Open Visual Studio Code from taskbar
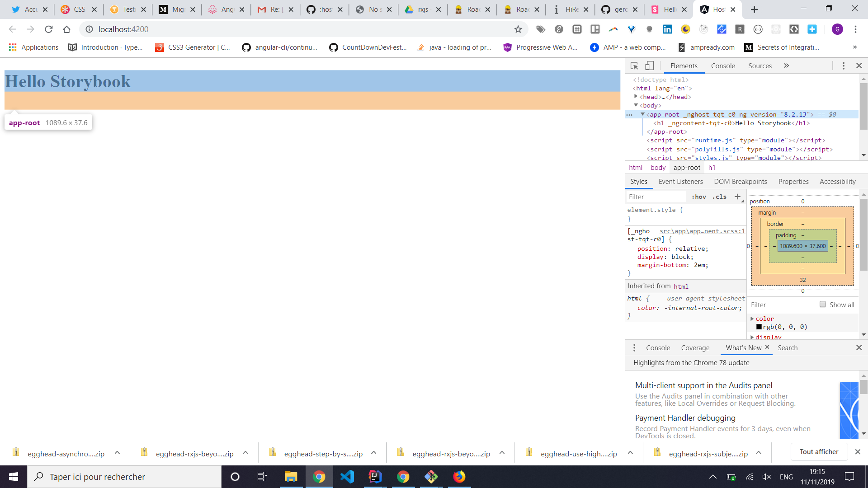The width and height of the screenshot is (868, 488). (x=347, y=477)
